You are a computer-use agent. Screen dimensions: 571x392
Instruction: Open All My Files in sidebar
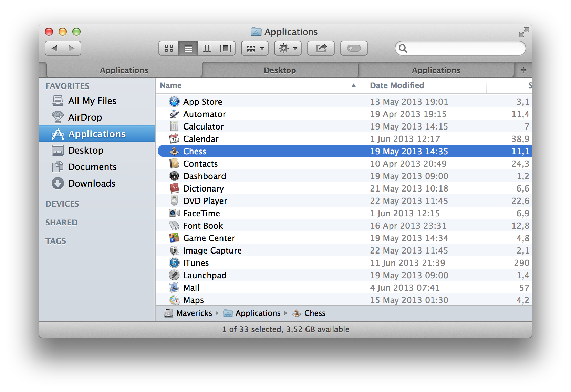pyautogui.click(x=97, y=101)
